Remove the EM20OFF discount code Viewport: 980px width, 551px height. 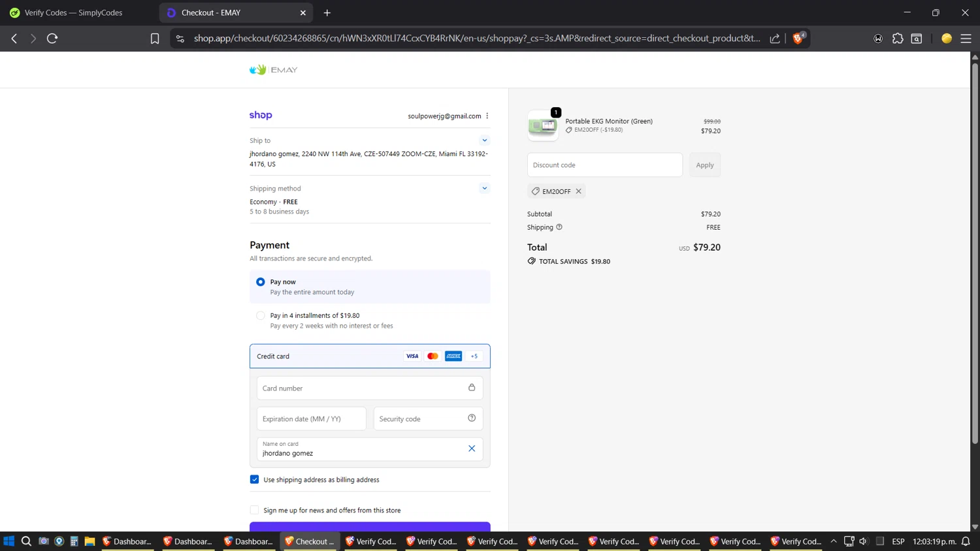pyautogui.click(x=578, y=191)
